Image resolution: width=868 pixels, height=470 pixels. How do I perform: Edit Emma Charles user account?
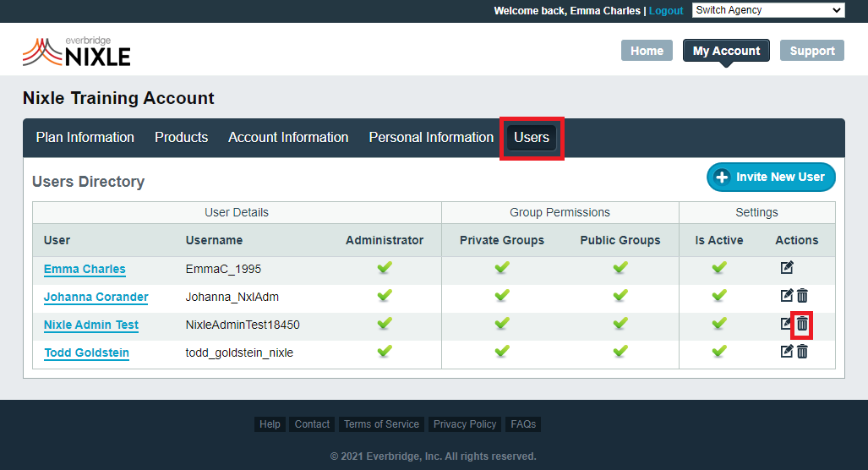[787, 268]
